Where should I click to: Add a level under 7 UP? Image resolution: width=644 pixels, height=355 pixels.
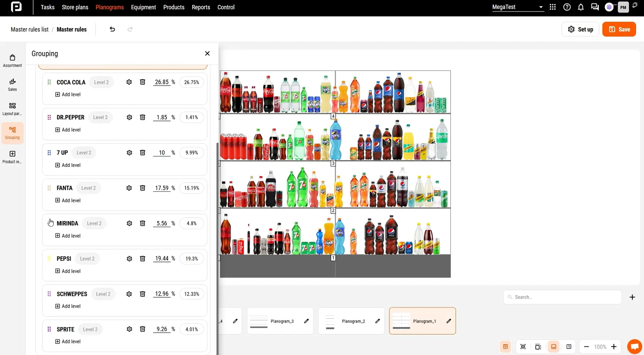68,165
